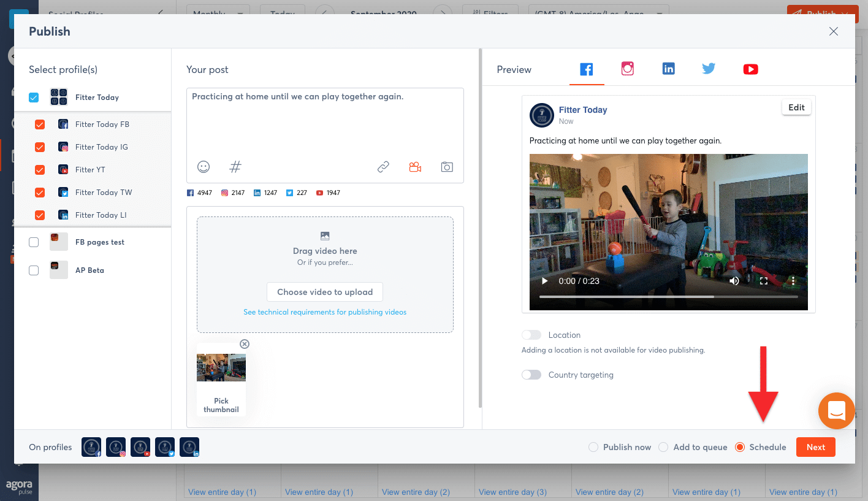Mute the video preview sound

click(x=734, y=281)
